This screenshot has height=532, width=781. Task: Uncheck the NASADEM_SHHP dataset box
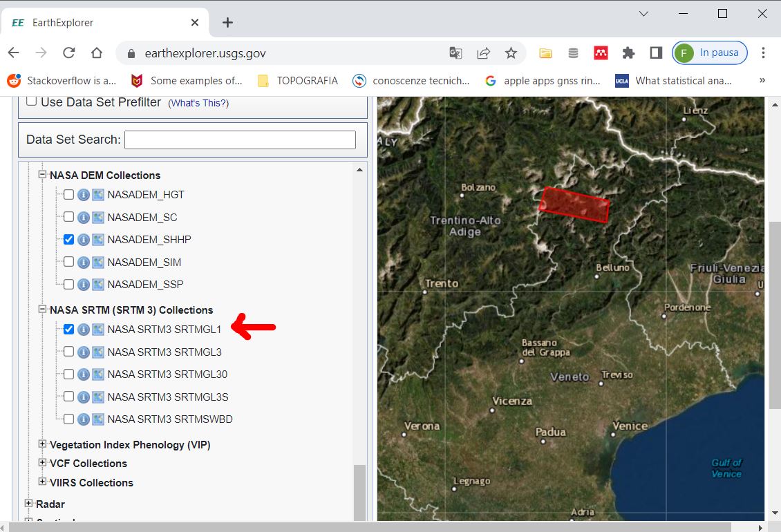tap(68, 240)
